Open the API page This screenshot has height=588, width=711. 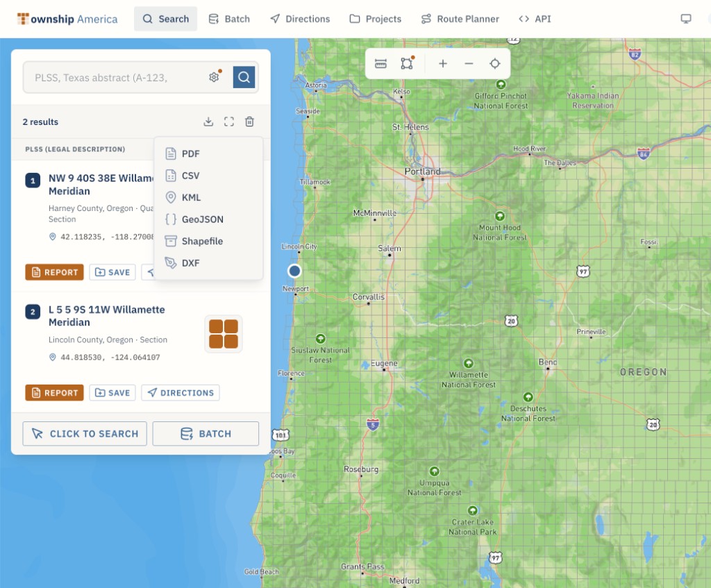point(535,19)
